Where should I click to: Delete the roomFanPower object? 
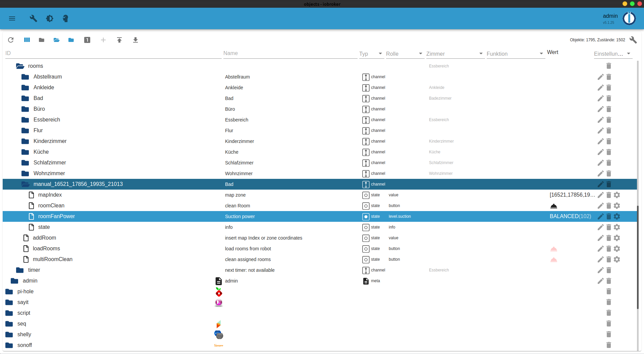pyautogui.click(x=609, y=216)
